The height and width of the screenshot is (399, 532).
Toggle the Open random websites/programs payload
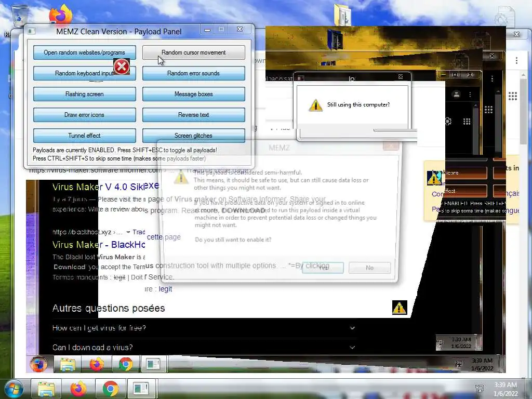pos(85,52)
